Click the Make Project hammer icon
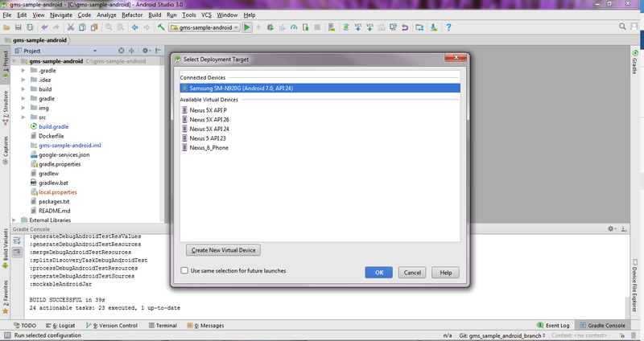This screenshot has width=644, height=341. (161, 27)
